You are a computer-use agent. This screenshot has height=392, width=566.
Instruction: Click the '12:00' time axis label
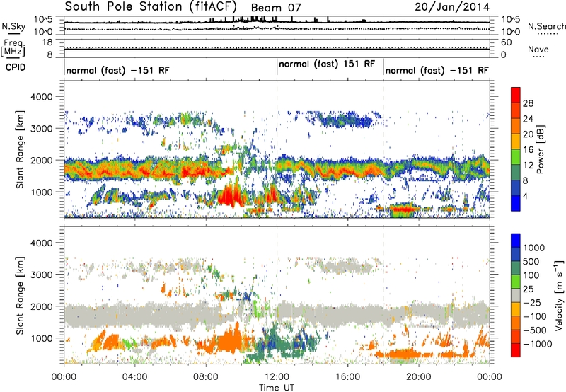277,377
